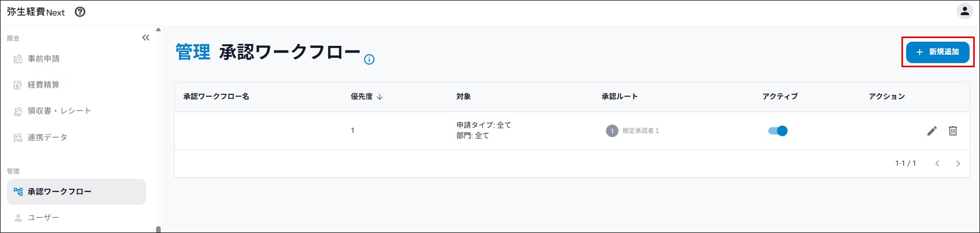Screen dimensions: 980x233
Task: Collapse the sidebar with the double chevron
Action: [x=146, y=38]
